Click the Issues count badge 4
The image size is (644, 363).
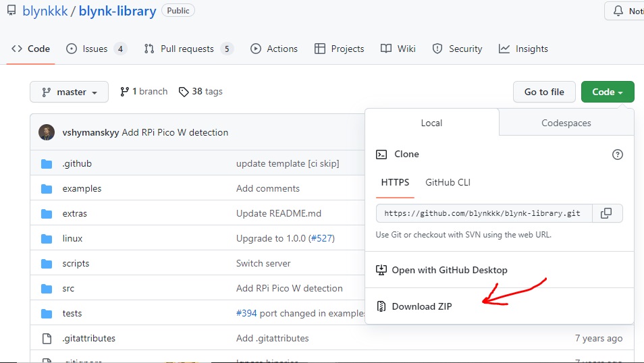click(x=120, y=49)
